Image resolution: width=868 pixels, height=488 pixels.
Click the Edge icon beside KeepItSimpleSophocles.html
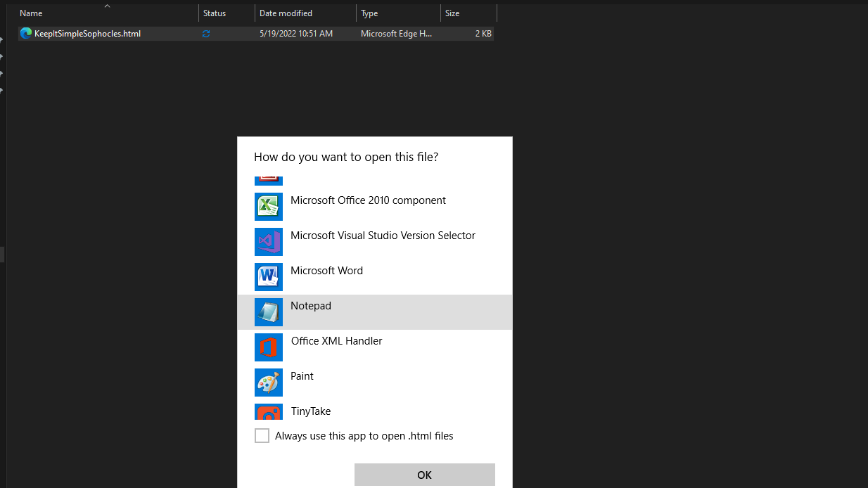(26, 33)
